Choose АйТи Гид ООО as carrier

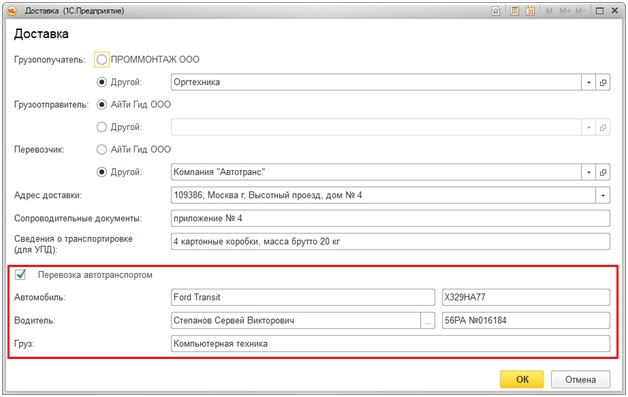coord(102,150)
